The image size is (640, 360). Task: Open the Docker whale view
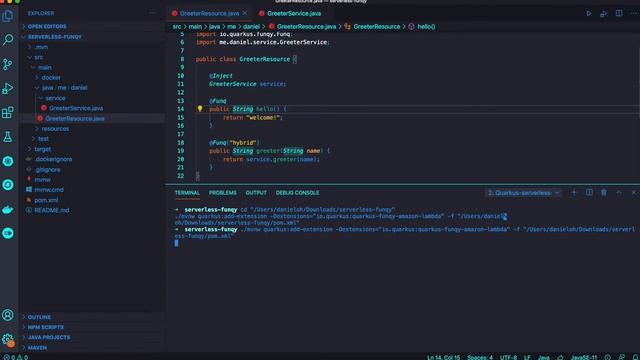8,209
